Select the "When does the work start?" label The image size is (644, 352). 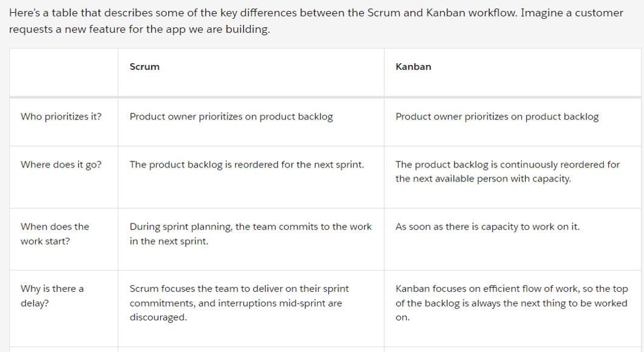[x=55, y=234]
